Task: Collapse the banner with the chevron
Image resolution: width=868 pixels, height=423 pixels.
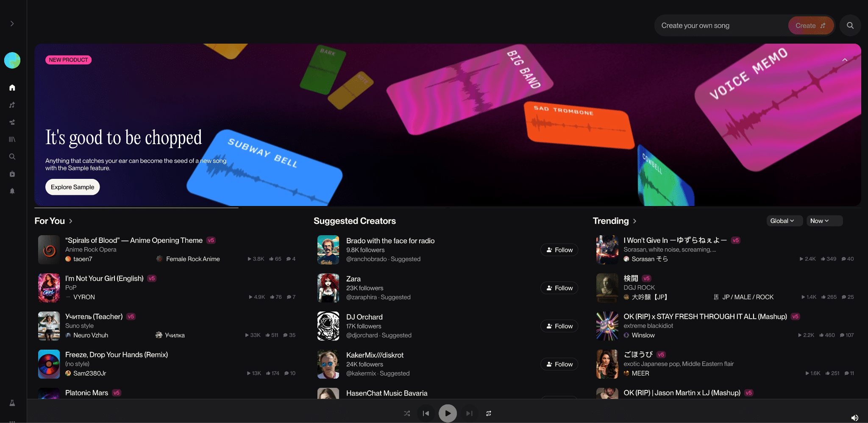Action: pyautogui.click(x=844, y=60)
